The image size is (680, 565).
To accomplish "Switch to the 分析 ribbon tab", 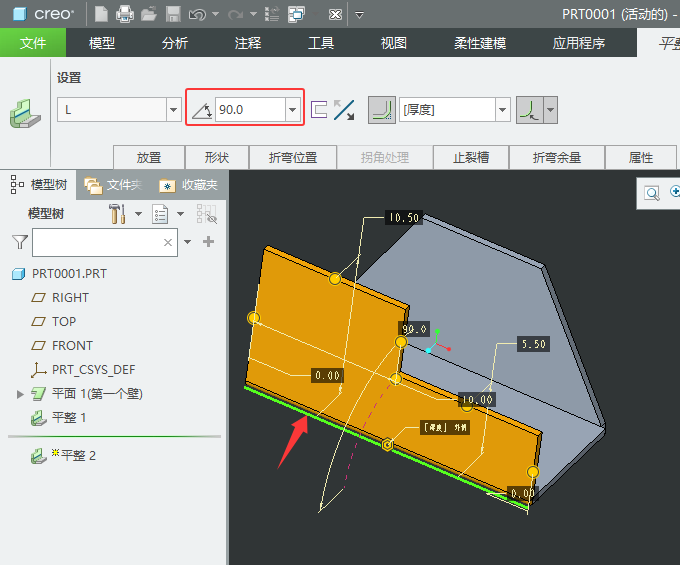I will click(175, 43).
